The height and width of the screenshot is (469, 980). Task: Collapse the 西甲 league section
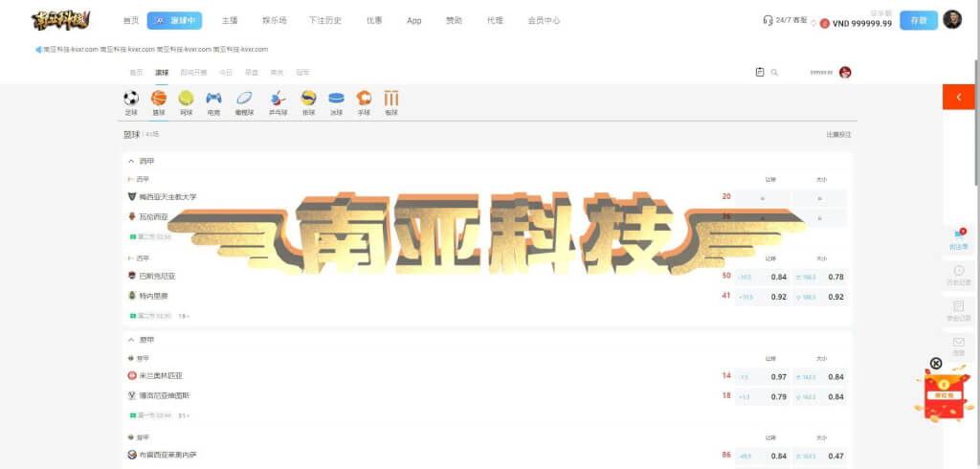click(131, 162)
